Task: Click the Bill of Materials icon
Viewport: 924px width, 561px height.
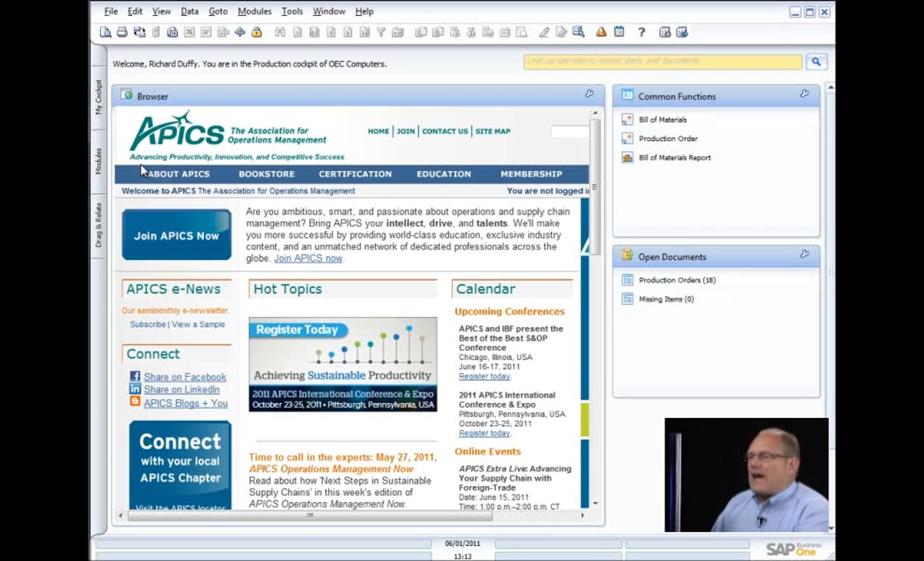Action: [x=627, y=119]
